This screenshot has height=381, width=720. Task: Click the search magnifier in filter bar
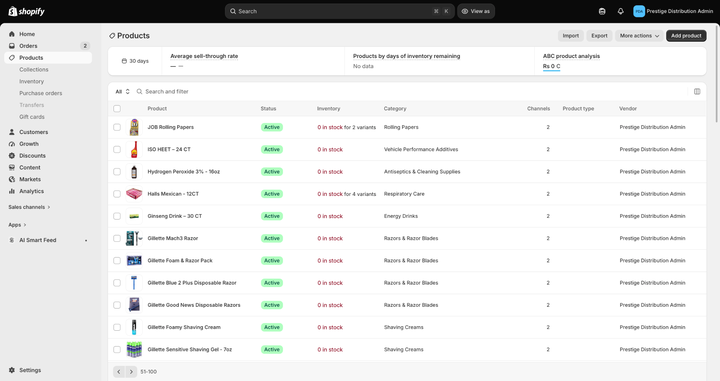tap(139, 91)
